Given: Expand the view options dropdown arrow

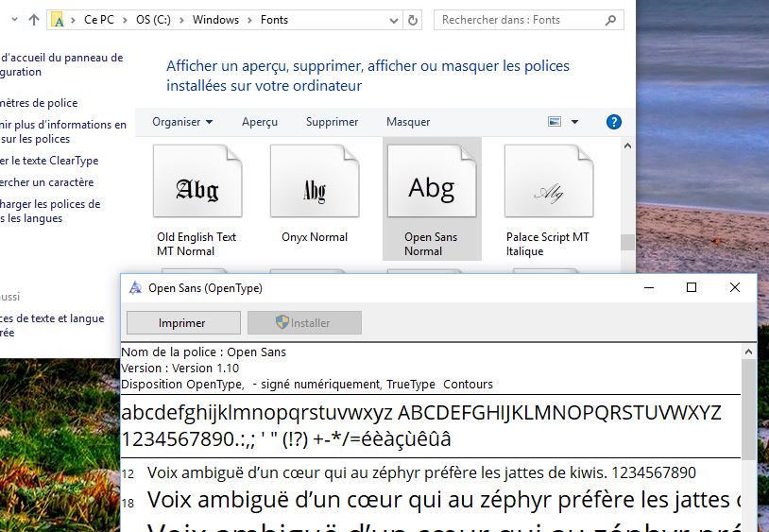Looking at the screenshot, I should coord(574,122).
